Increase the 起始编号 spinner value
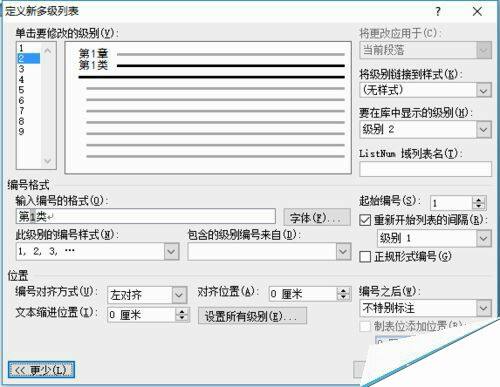Screen dimensions: 500x387 coord(479,200)
